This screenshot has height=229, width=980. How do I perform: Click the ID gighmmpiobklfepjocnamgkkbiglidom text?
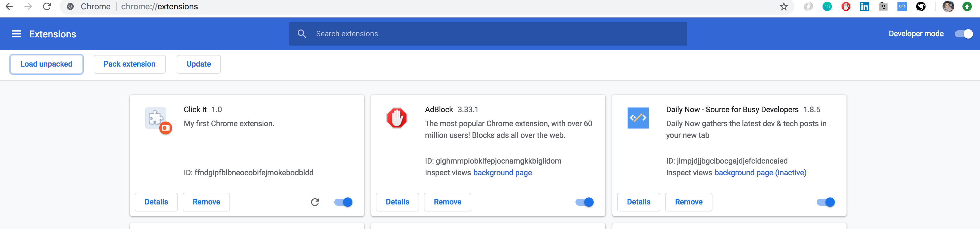pyautogui.click(x=493, y=161)
